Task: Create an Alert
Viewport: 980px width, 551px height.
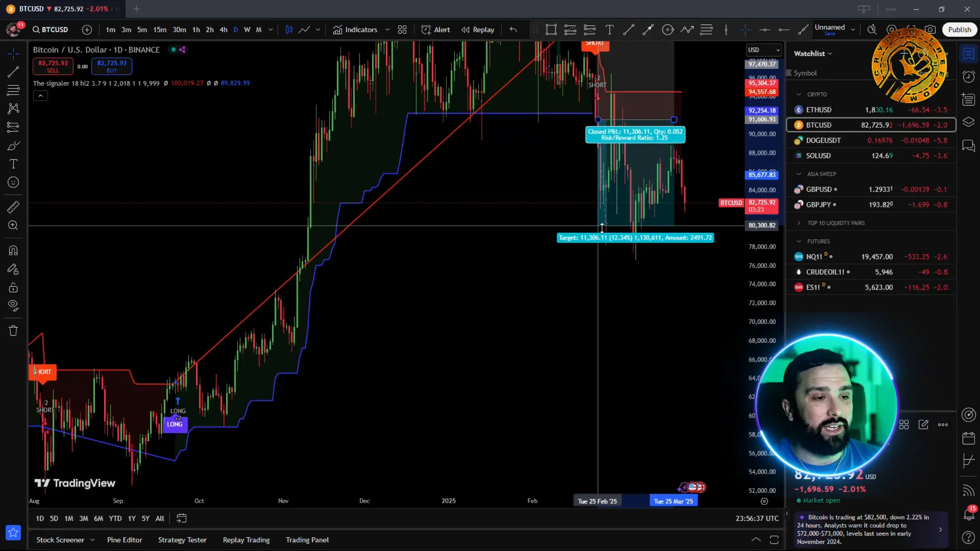Action: tap(435, 30)
